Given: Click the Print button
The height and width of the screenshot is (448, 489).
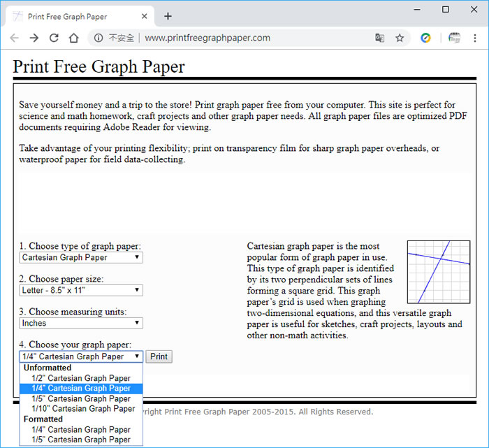Looking at the screenshot, I should tap(159, 356).
